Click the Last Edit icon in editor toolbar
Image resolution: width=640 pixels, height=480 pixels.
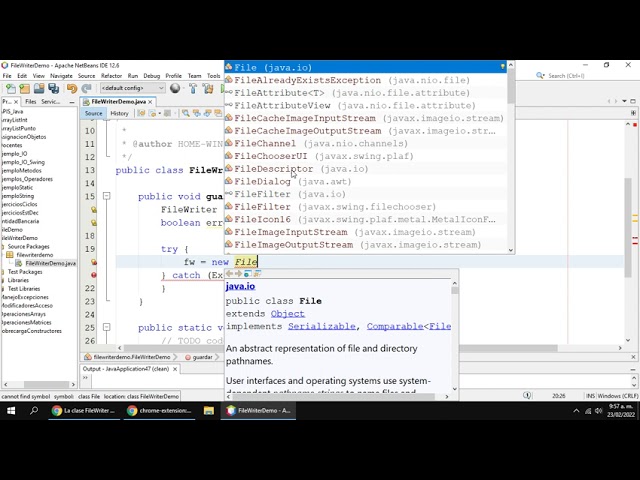(141, 113)
